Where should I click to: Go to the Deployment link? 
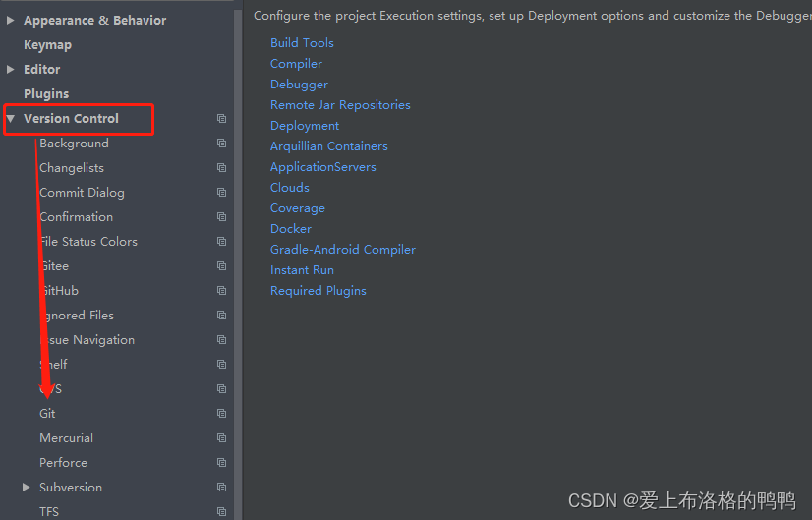[305, 126]
